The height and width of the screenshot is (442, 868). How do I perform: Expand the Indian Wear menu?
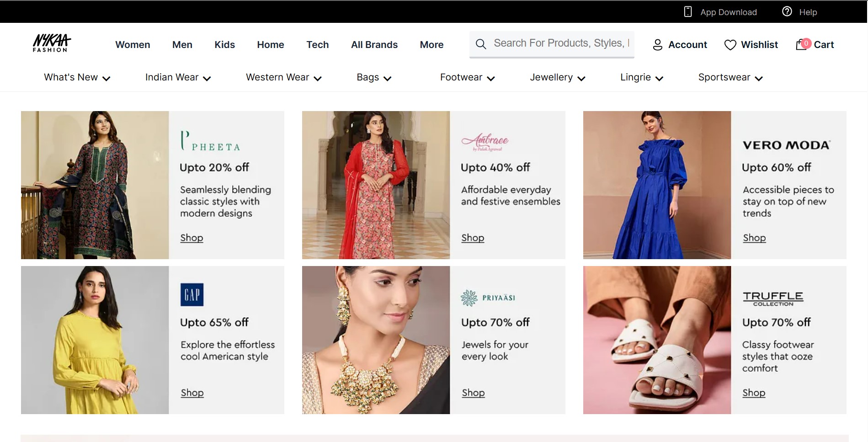(177, 77)
